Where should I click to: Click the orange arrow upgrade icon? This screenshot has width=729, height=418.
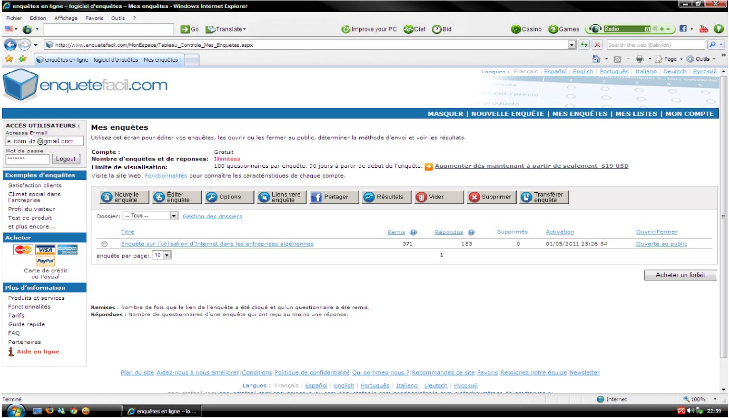429,166
